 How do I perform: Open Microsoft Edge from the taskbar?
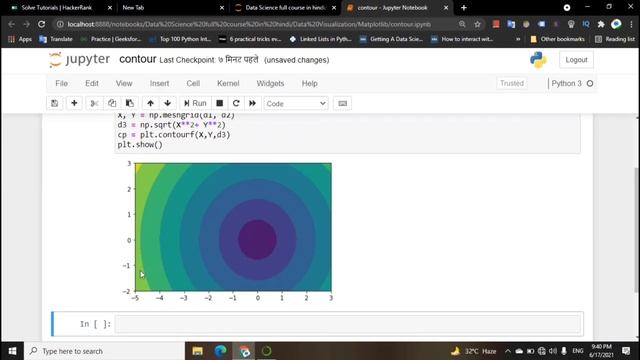point(220,351)
